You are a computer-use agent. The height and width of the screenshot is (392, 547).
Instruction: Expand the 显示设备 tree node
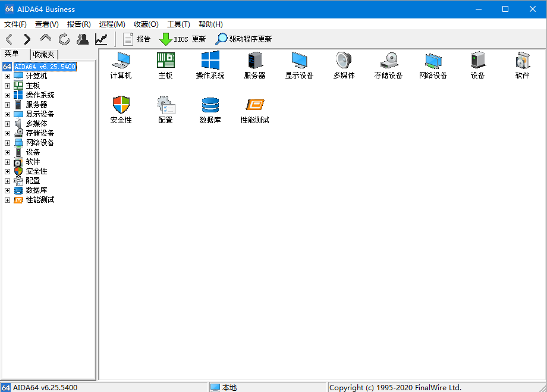[7, 114]
